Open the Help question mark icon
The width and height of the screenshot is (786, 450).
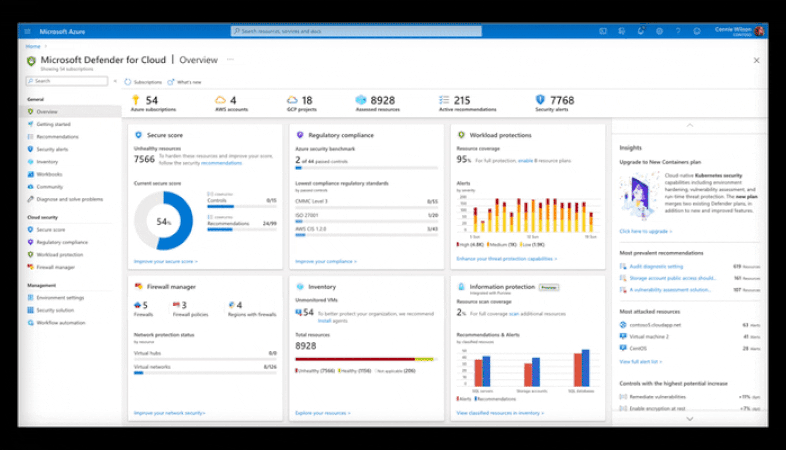(x=678, y=31)
